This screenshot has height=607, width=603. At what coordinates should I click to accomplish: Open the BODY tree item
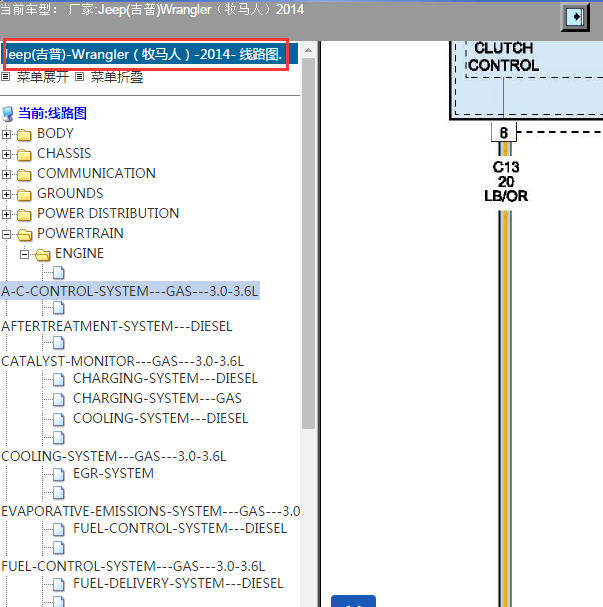click(55, 133)
